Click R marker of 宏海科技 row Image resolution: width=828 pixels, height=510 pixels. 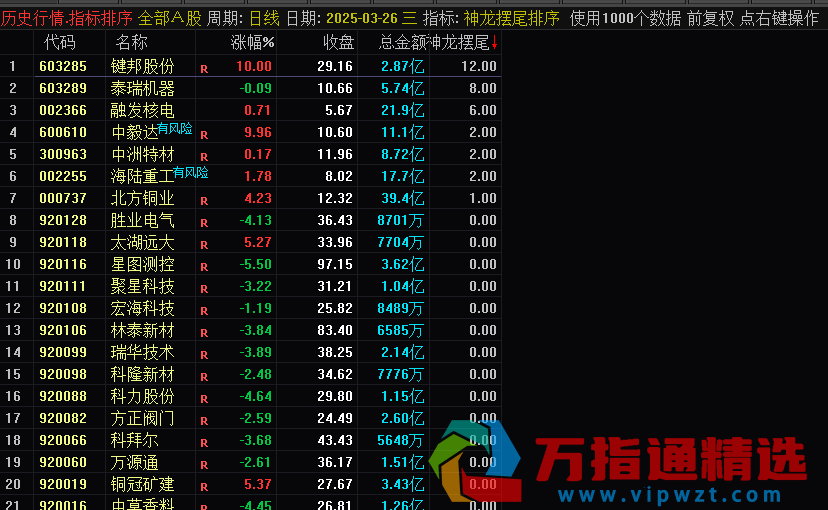pyautogui.click(x=204, y=311)
